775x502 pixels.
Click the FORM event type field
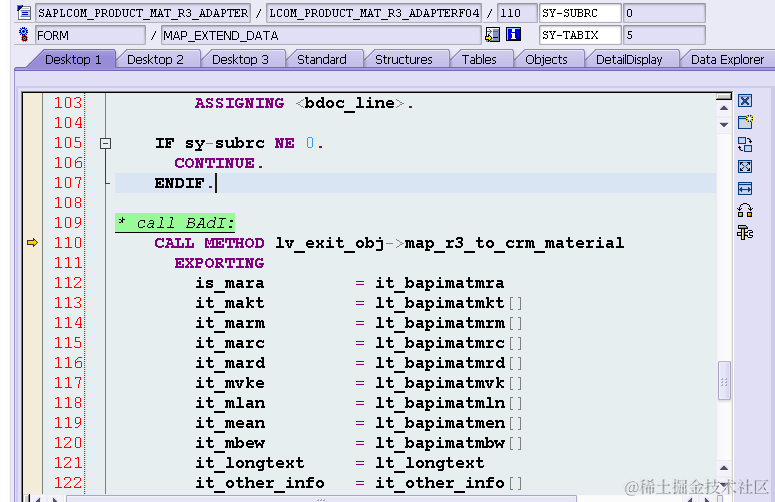(90, 36)
